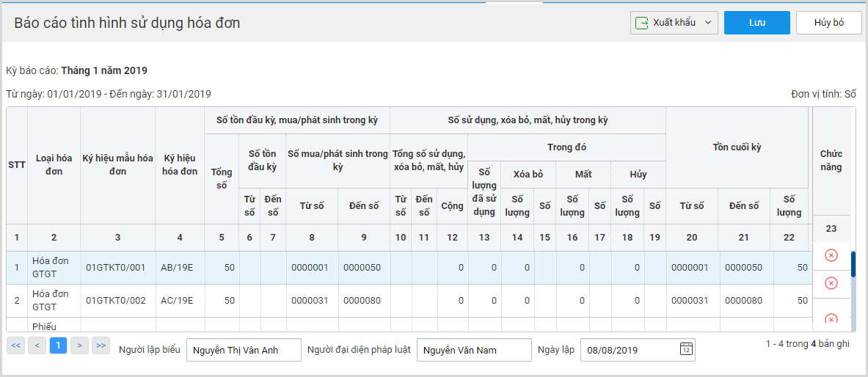Go to the first page with << button
Viewport: 868px width, 377px height.
pos(15,345)
